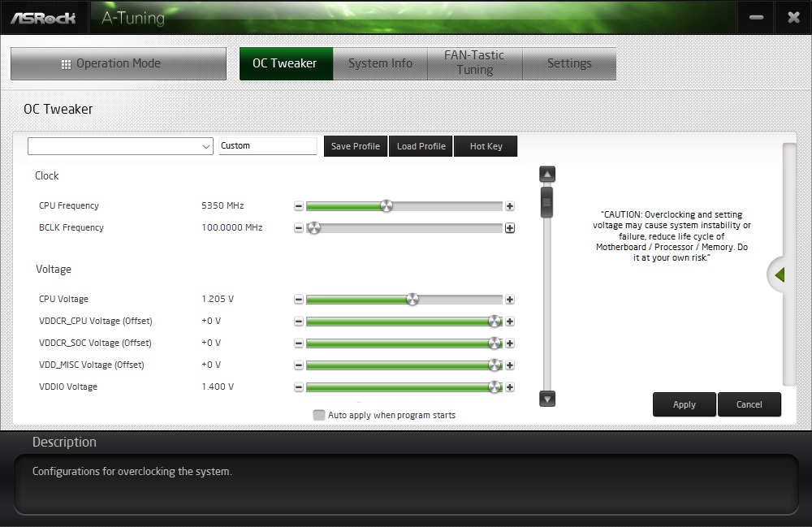The height and width of the screenshot is (527, 812).
Task: Minimize the A-Tuning window
Action: click(x=756, y=17)
